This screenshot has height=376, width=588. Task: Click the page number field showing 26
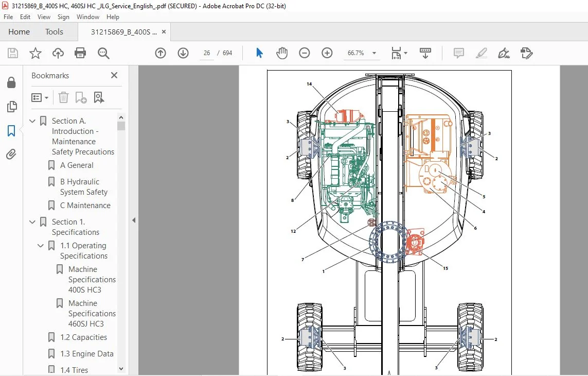[207, 53]
